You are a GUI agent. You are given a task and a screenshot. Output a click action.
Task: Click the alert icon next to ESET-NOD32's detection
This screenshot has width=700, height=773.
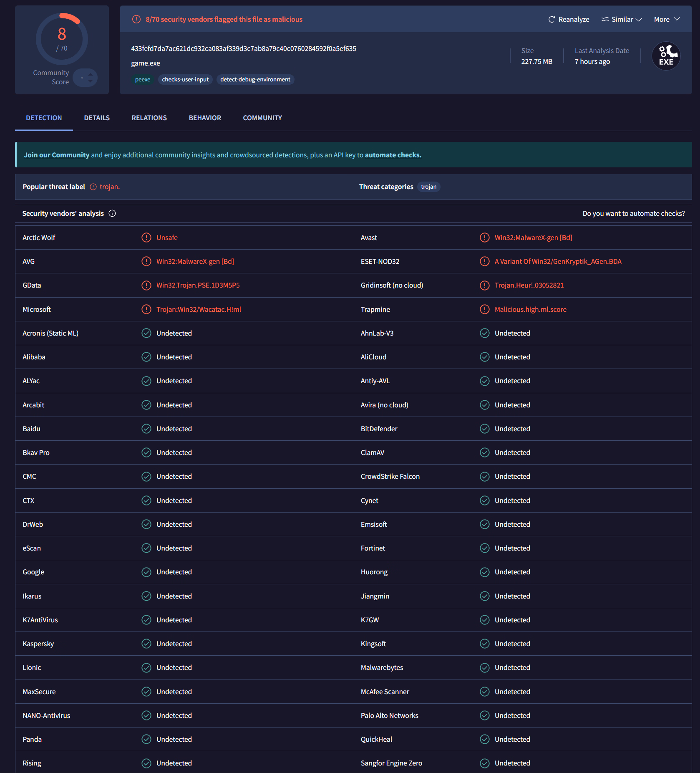[x=484, y=261]
